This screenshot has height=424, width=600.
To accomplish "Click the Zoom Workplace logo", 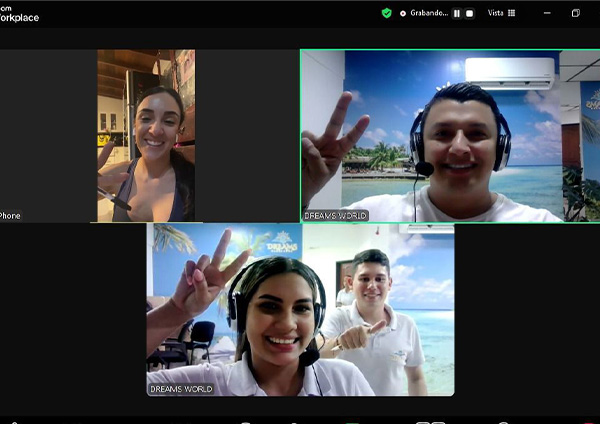I will pos(19,13).
